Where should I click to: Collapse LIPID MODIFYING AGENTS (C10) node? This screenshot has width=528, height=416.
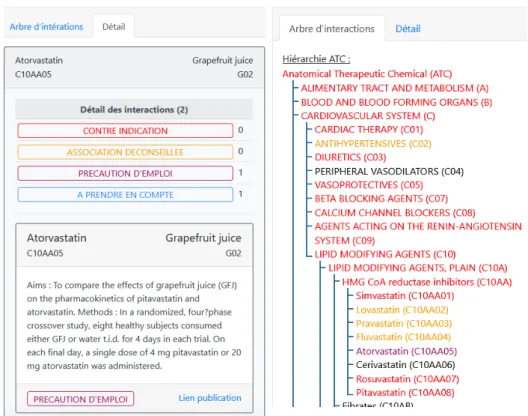point(385,254)
